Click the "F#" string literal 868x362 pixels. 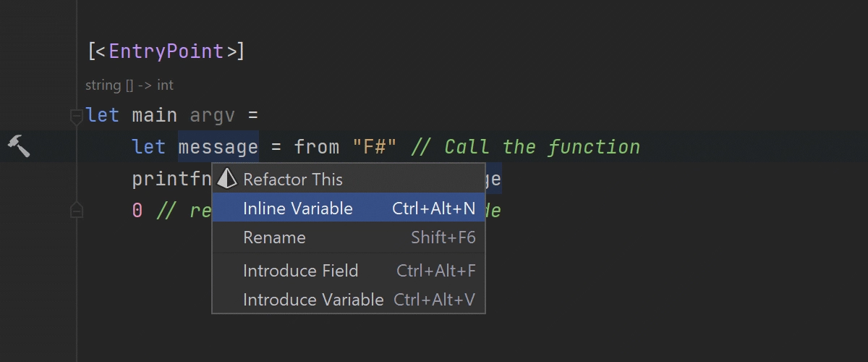(x=375, y=147)
